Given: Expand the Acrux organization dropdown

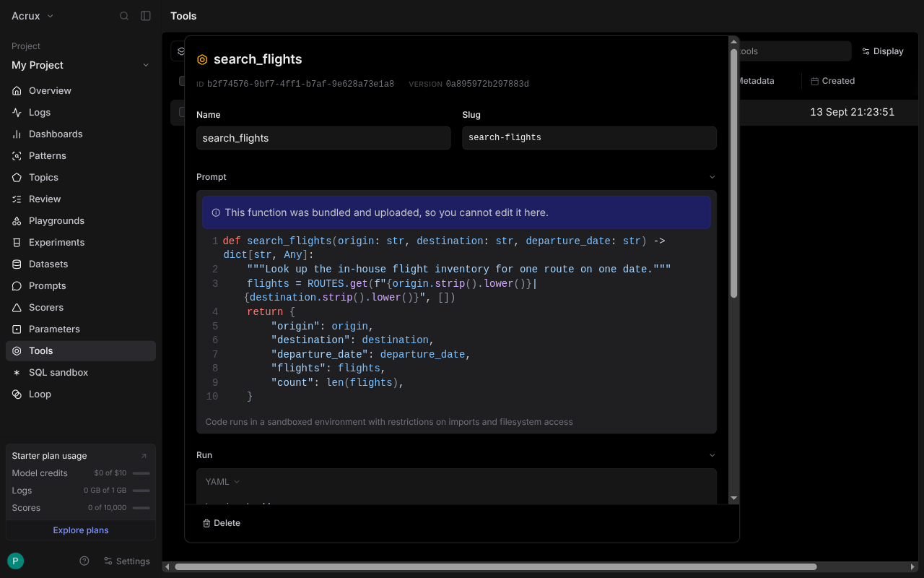Looking at the screenshot, I should pyautogui.click(x=33, y=16).
